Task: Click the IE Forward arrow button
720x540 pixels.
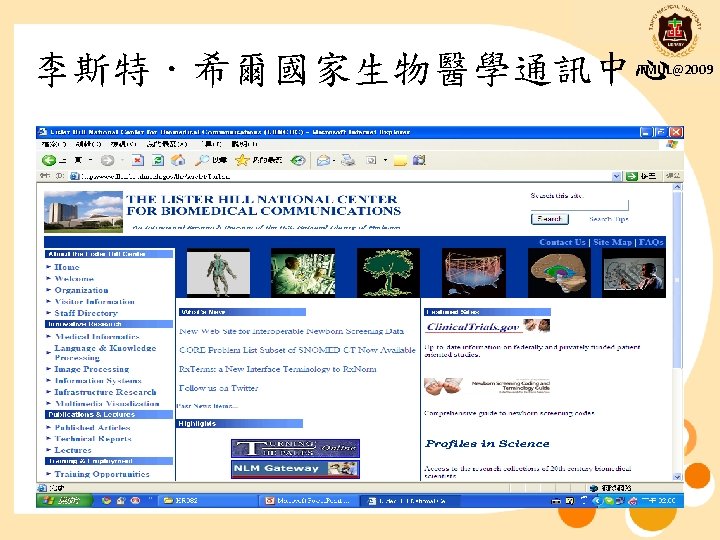Action: [107, 160]
